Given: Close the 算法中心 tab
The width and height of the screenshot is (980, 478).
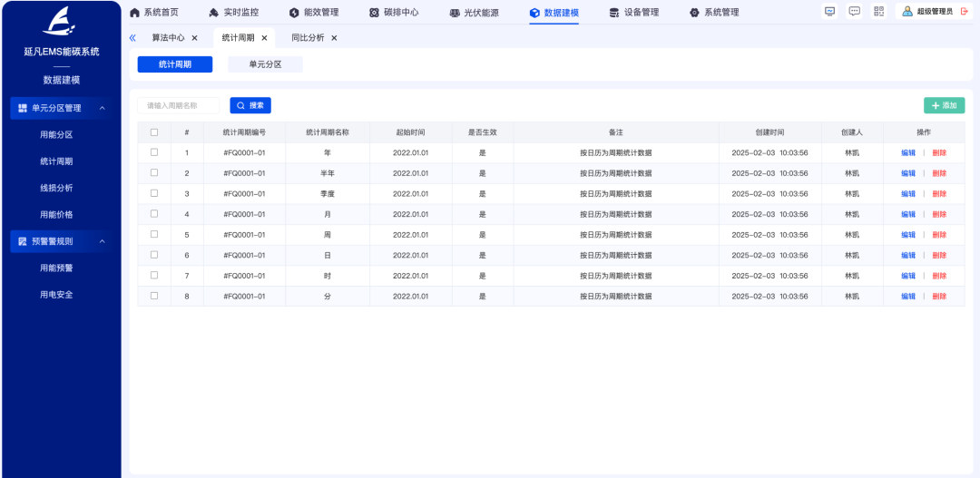Looking at the screenshot, I should point(194,38).
